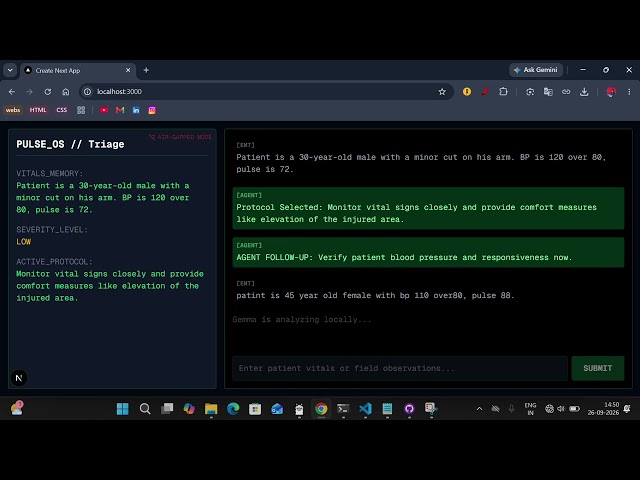The height and width of the screenshot is (480, 640).
Task: Click the browser forward arrow
Action: point(29,92)
